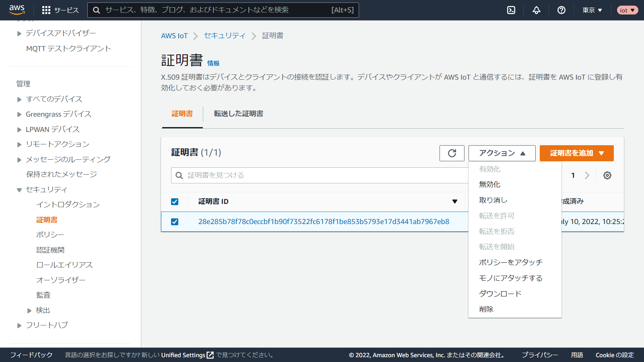Image resolution: width=644 pixels, height=362 pixels.
Task: Select 無効化 from the actions menu
Action: point(489,185)
